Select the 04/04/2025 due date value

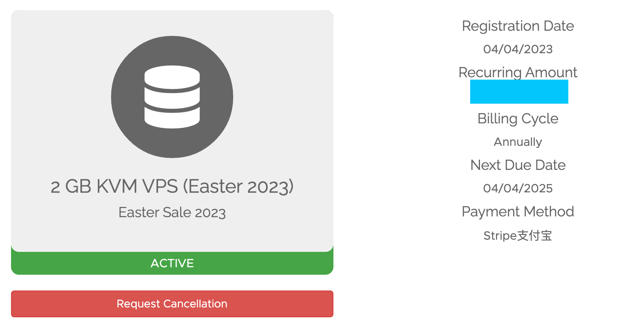(x=517, y=188)
